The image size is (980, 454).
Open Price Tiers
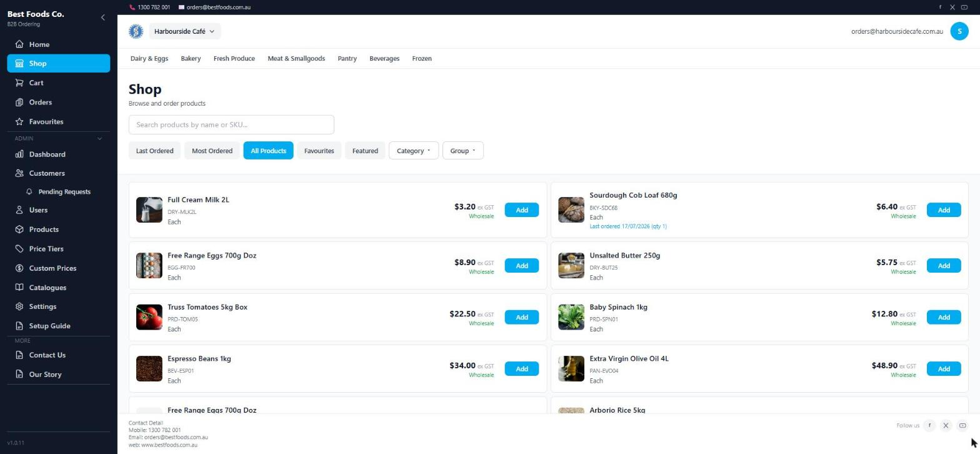click(x=59, y=249)
